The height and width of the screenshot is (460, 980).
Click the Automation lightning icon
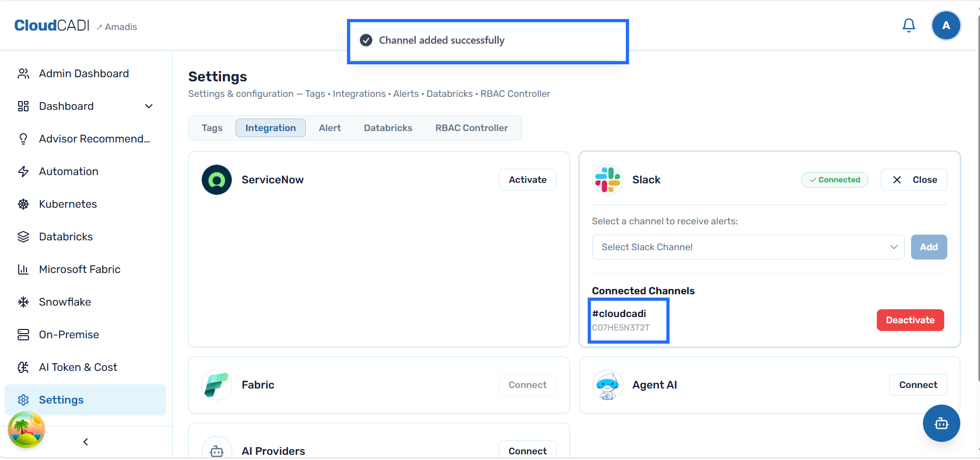point(23,171)
